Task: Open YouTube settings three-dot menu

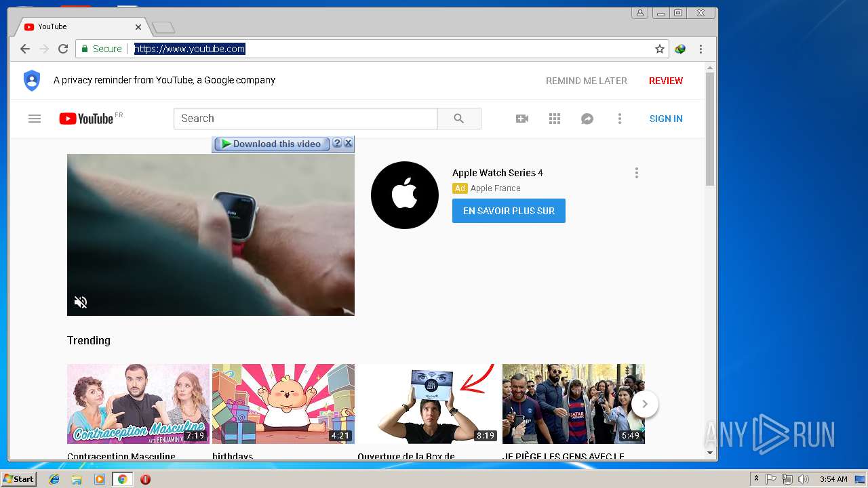Action: (619, 119)
